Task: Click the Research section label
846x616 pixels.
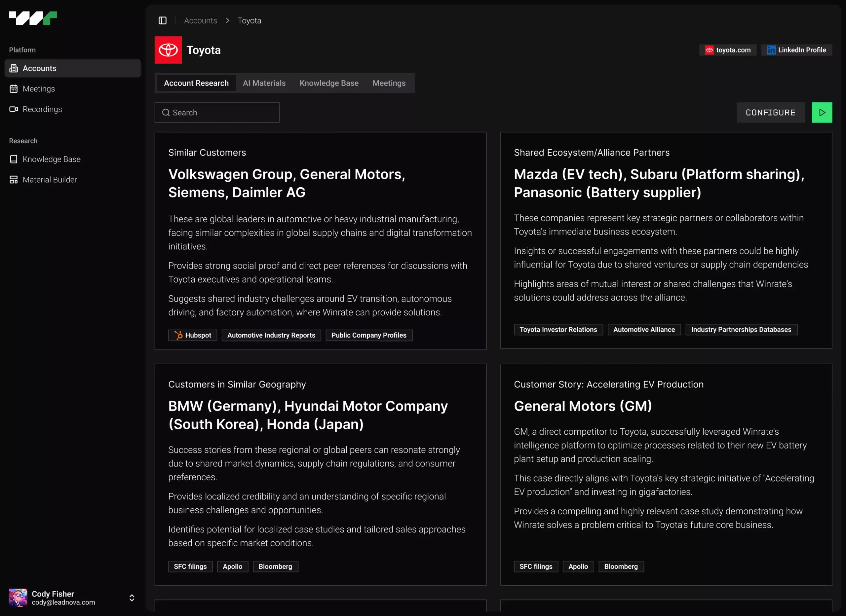Action: tap(23, 141)
